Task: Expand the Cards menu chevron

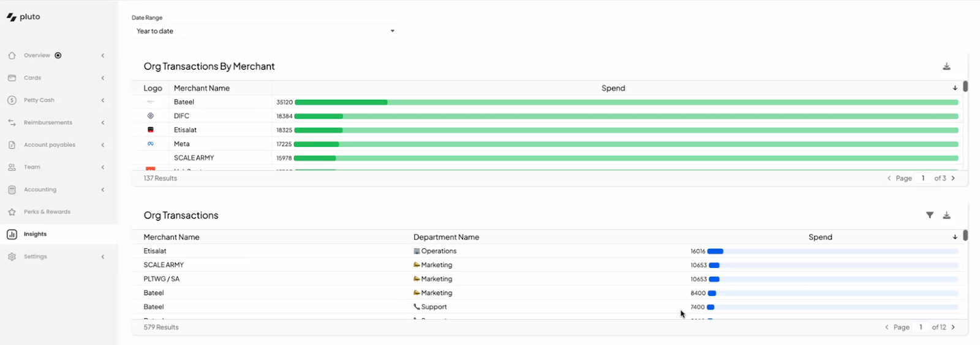Action: 103,78
